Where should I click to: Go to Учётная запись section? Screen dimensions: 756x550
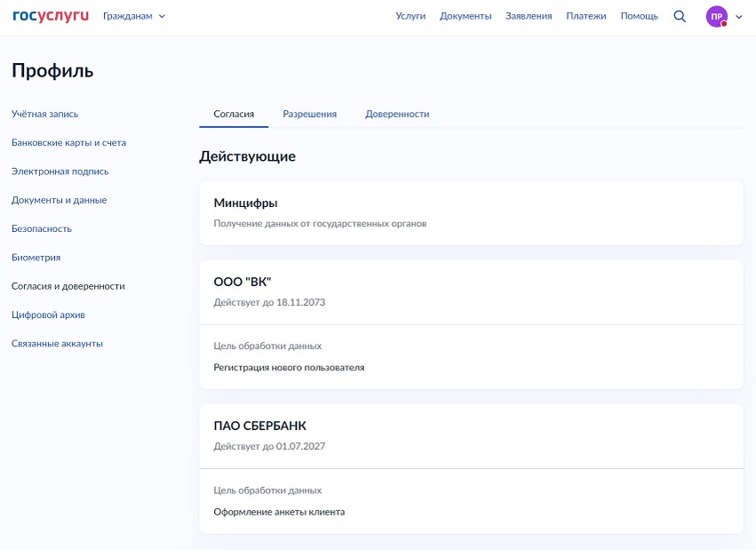tap(44, 115)
